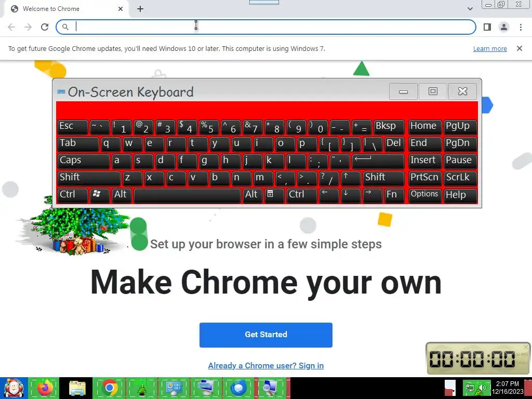Open the Learn more link

[x=490, y=48]
